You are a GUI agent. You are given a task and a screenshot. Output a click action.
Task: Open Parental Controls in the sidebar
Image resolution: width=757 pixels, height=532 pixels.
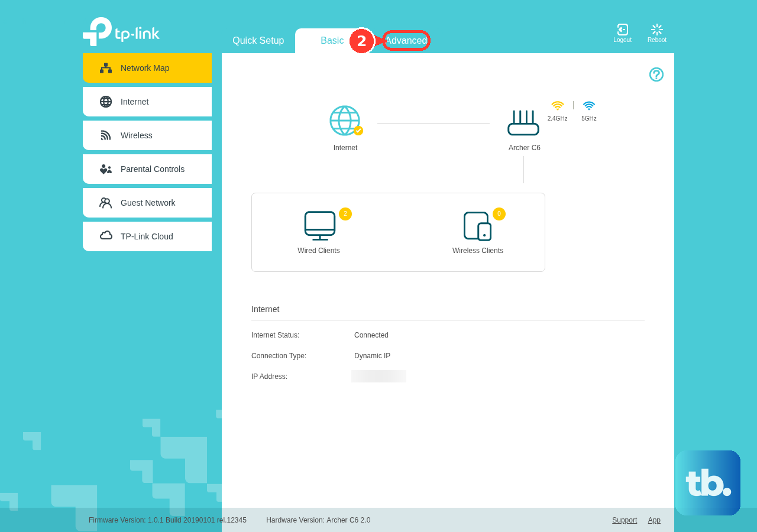tap(147, 169)
